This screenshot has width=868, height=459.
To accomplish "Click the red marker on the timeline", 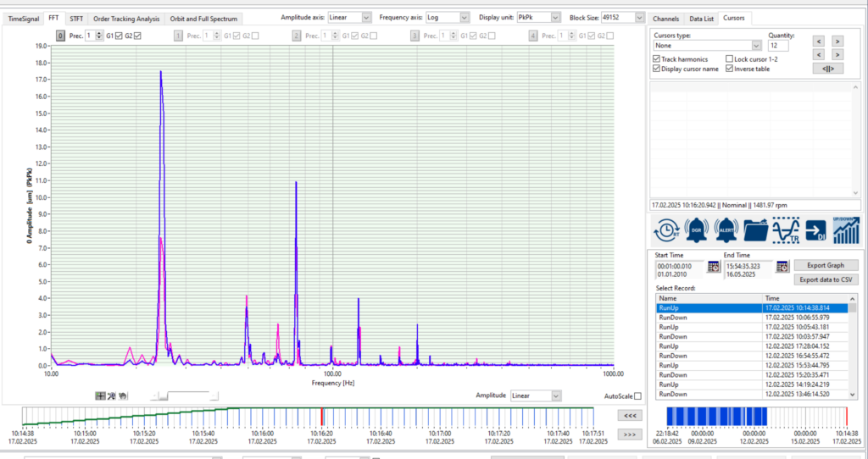I will [321, 417].
